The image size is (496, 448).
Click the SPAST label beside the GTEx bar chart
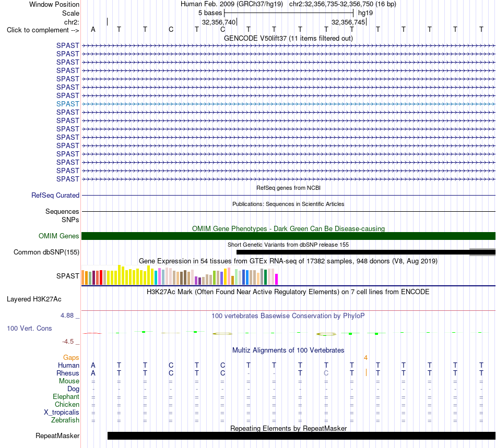click(68, 276)
